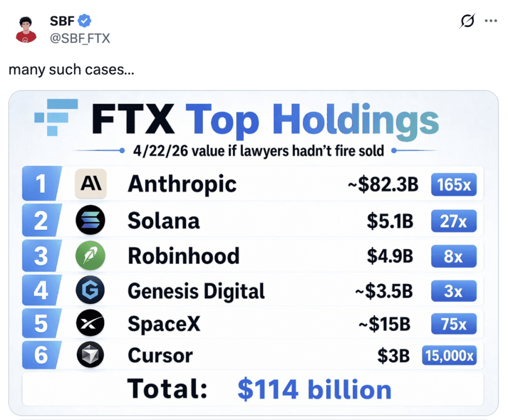Click the SBF display name
This screenshot has width=508, height=420.
tap(62, 21)
